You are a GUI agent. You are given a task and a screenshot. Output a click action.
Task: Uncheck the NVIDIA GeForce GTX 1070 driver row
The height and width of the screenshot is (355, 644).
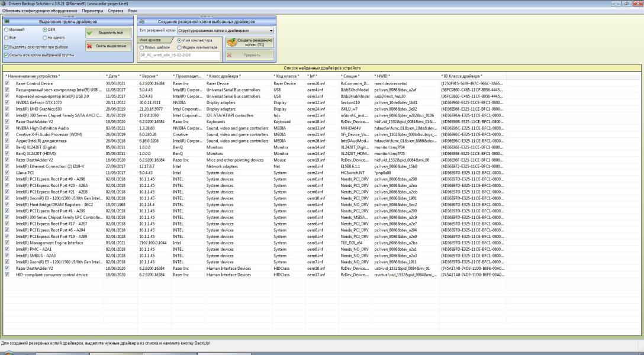[x=7, y=102]
